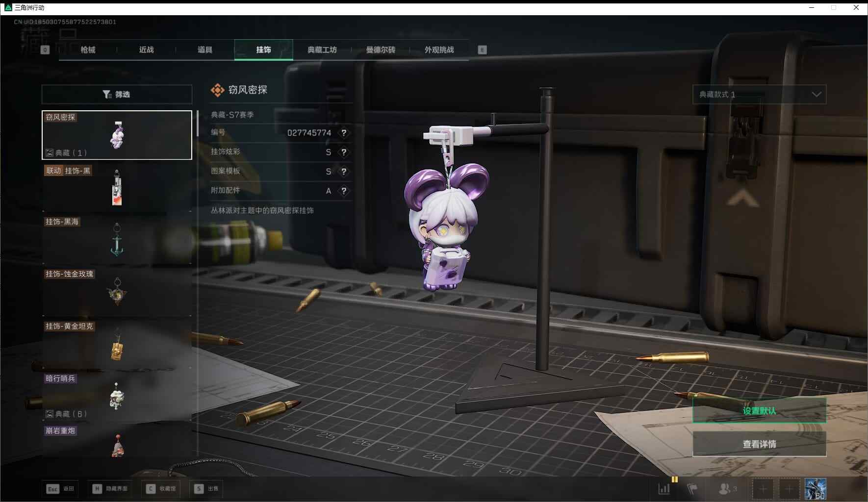Click the 典藏-S7赛季 label
Viewport: 868px width, 502px height.
[232, 115]
